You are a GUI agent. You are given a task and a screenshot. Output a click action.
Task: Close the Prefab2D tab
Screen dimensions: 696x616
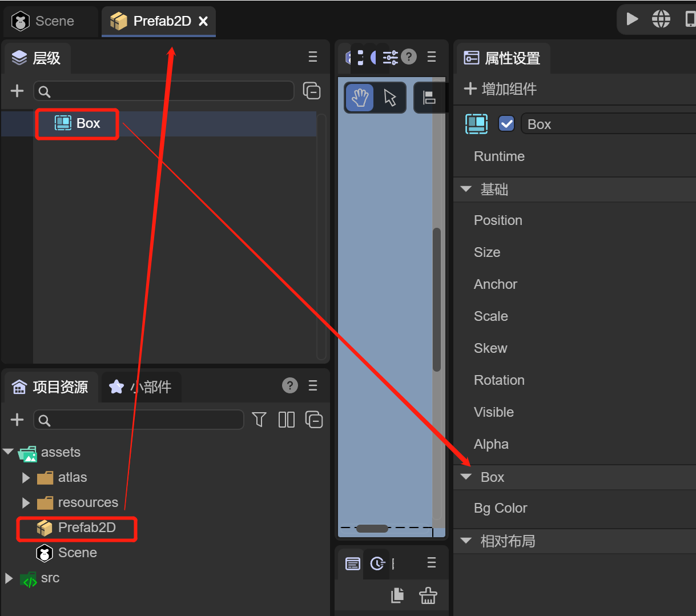click(203, 21)
